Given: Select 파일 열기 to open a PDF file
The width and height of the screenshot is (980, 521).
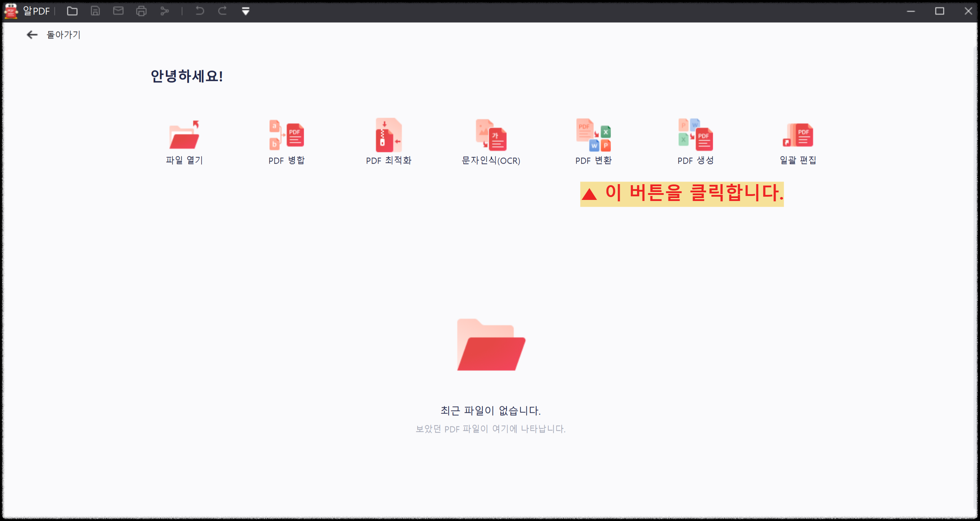Looking at the screenshot, I should pyautogui.click(x=185, y=141).
